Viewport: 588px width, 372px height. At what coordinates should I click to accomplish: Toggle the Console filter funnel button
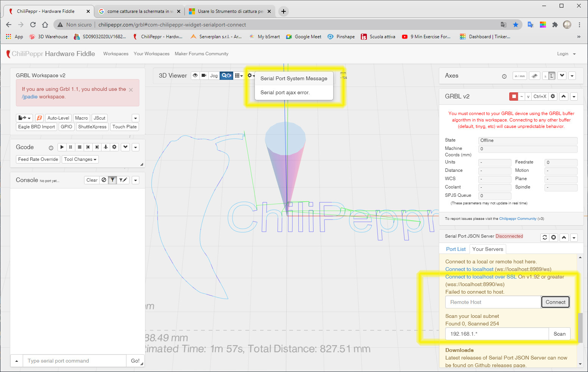tap(112, 180)
